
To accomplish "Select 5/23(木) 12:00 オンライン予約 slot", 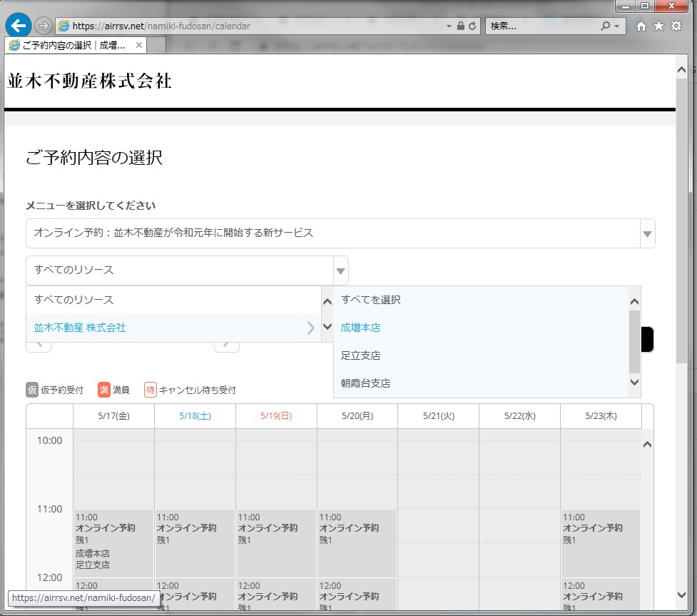I will coord(601,594).
